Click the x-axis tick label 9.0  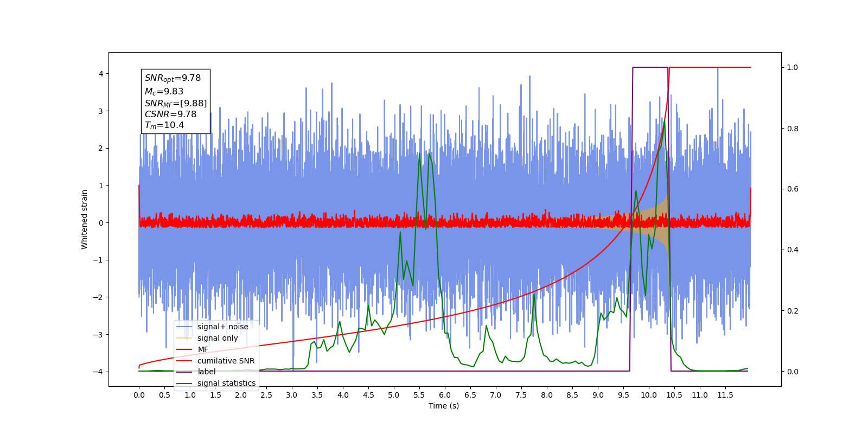[598, 395]
